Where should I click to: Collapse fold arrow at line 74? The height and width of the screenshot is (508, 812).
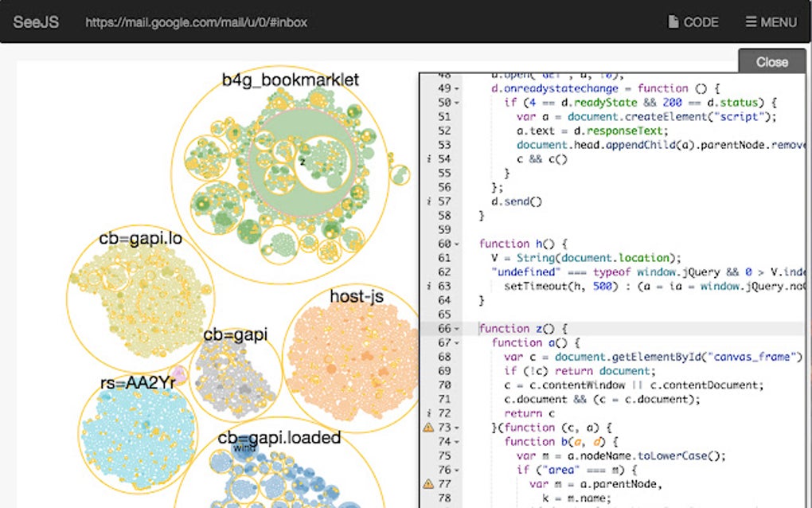coord(457,442)
